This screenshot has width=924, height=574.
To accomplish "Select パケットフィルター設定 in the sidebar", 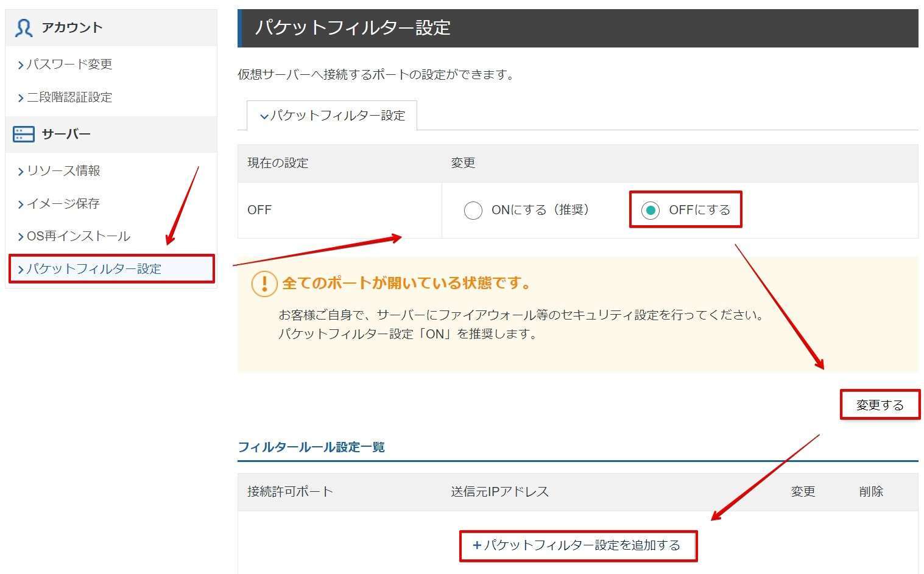I will (x=112, y=269).
